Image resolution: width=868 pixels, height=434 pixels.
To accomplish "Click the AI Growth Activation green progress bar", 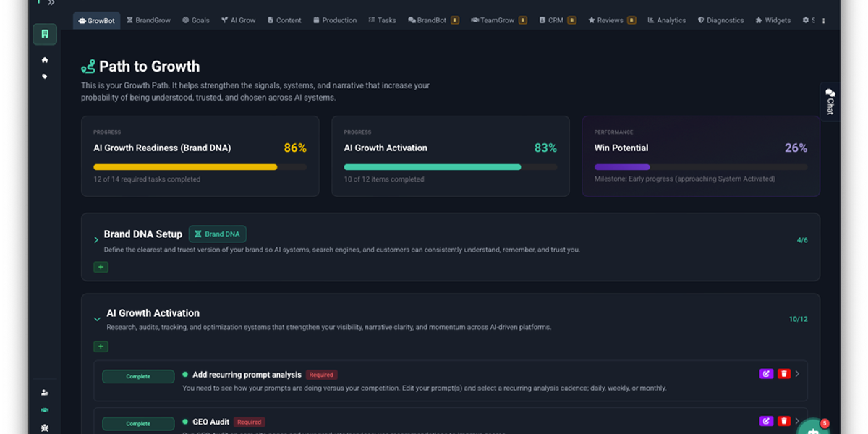I will point(451,167).
